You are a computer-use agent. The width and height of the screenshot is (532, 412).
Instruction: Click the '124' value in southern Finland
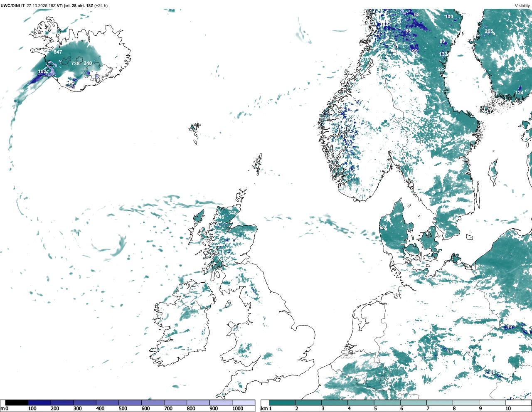coord(519,93)
